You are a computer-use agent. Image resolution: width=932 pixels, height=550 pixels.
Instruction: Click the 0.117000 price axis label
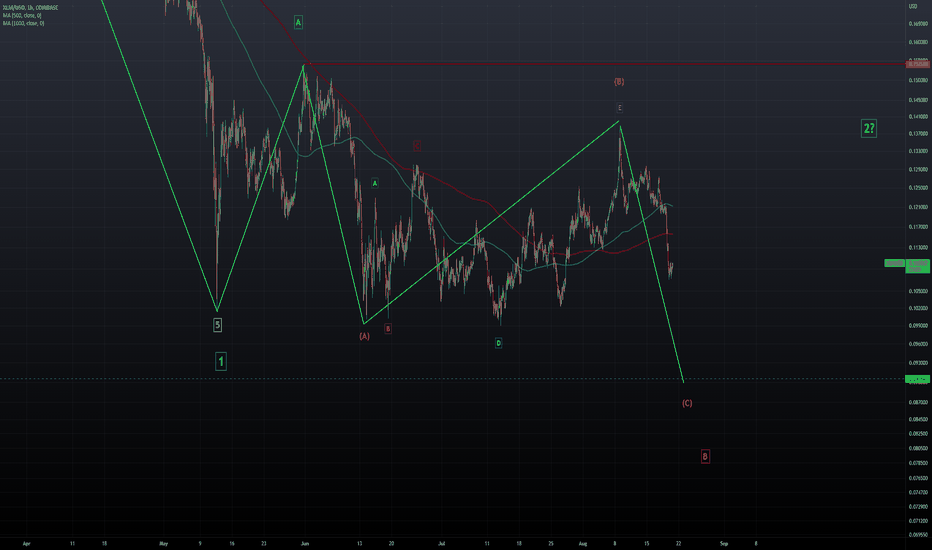pos(918,227)
